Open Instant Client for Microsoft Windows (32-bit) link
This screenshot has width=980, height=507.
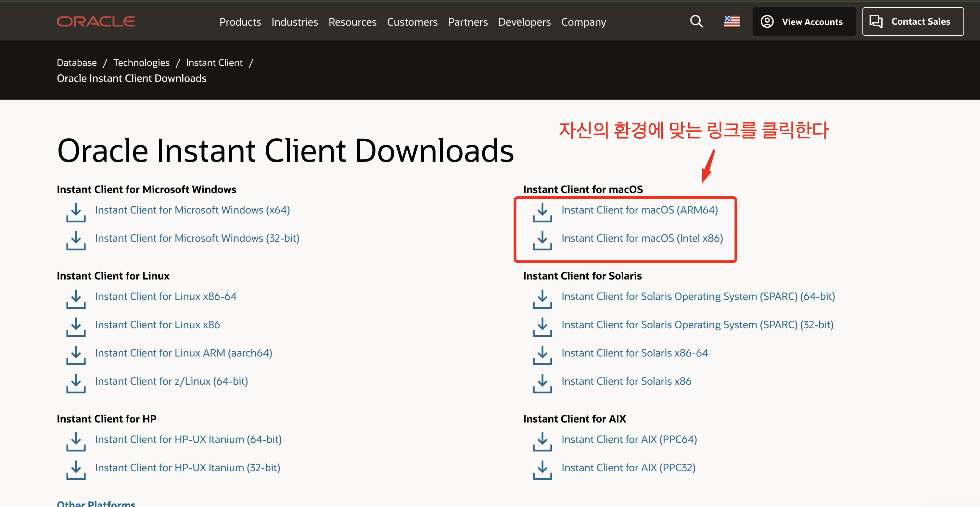[197, 238]
